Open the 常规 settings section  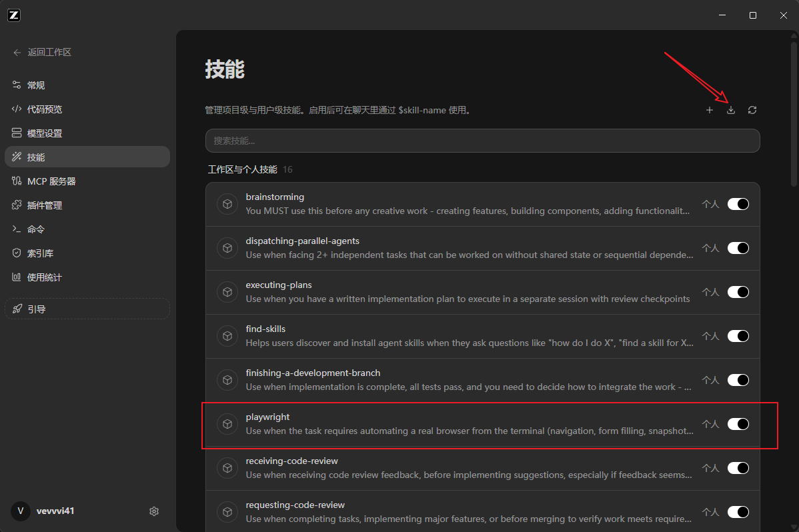(87, 85)
